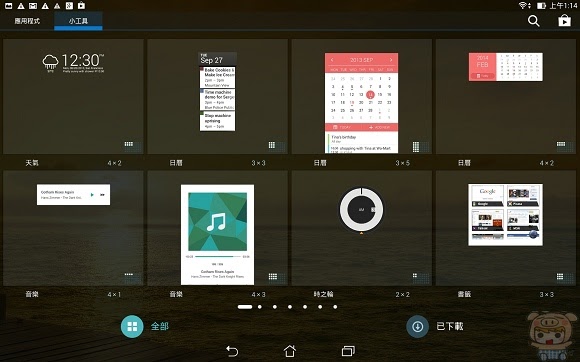This screenshot has height=362, width=580.
Task: Select the 音樂 4×3 album art widget
Action: (218, 228)
